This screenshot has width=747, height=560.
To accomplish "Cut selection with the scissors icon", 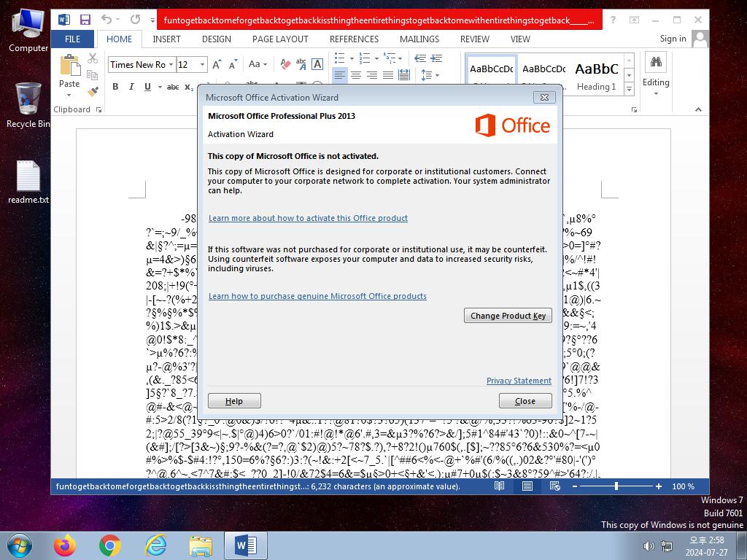I will tap(93, 58).
